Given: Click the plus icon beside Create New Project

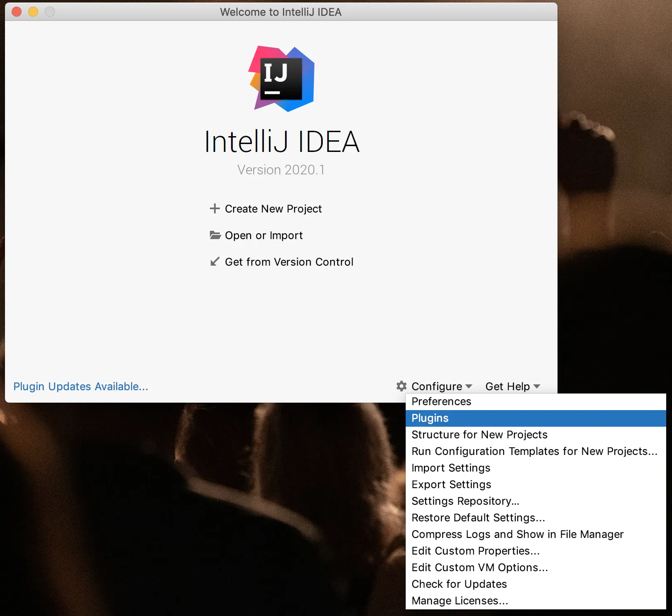Looking at the screenshot, I should click(214, 208).
